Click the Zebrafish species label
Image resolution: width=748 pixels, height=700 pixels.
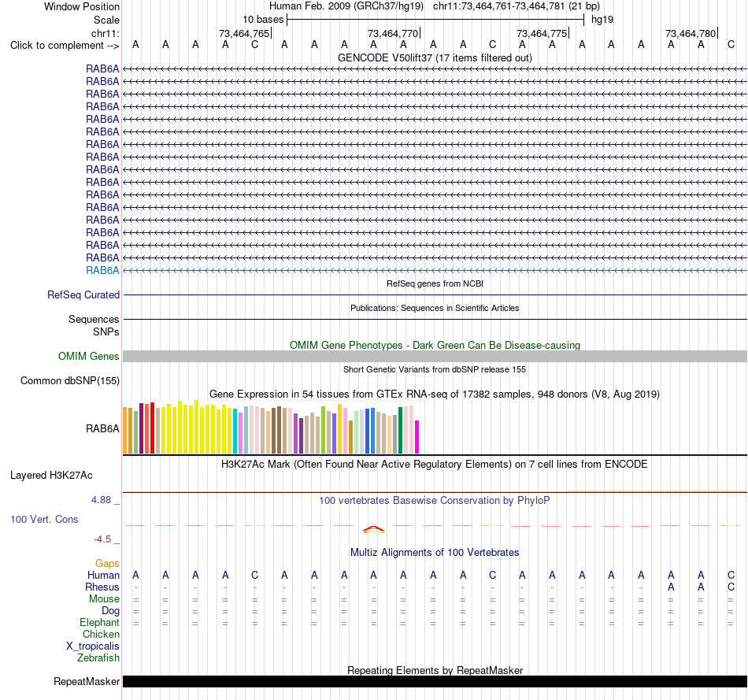coord(98,658)
